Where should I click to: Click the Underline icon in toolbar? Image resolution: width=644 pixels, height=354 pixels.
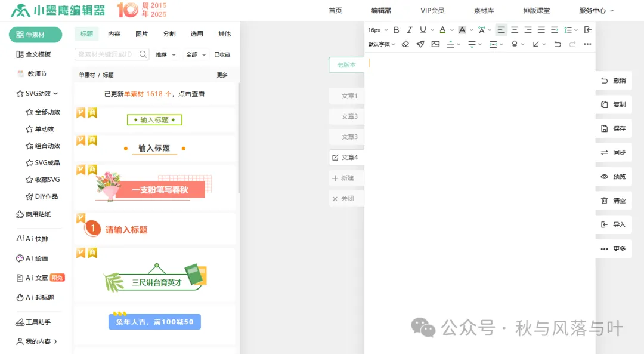click(x=423, y=29)
